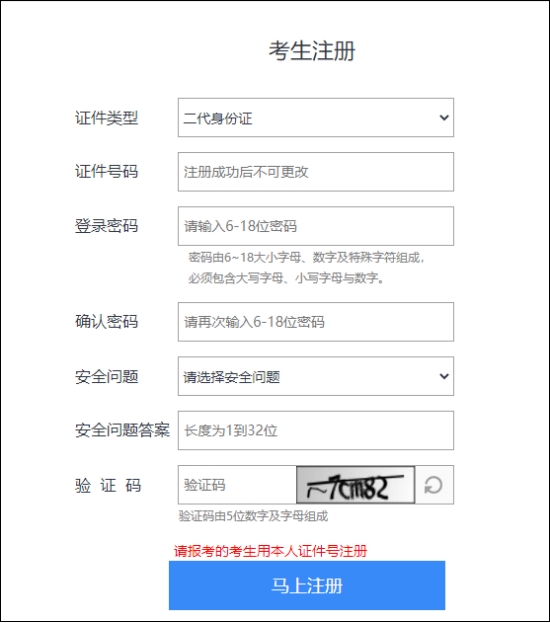Submit with the 马上注册 button
The width and height of the screenshot is (550, 623).
coord(307,585)
